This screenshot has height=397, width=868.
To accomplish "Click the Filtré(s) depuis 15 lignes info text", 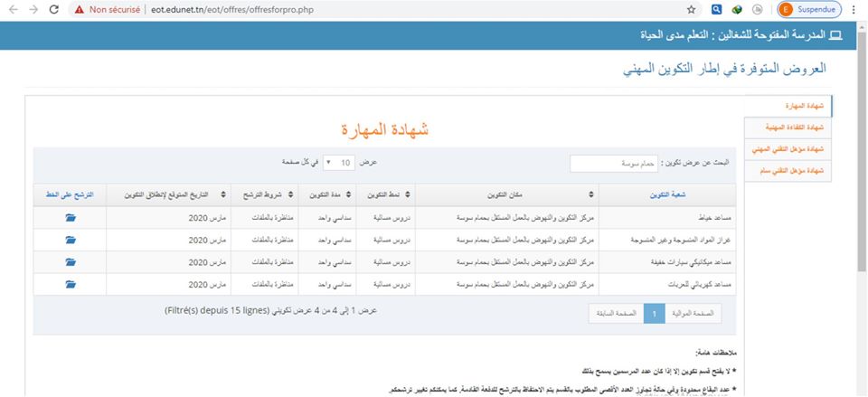I will pyautogui.click(x=216, y=310).
